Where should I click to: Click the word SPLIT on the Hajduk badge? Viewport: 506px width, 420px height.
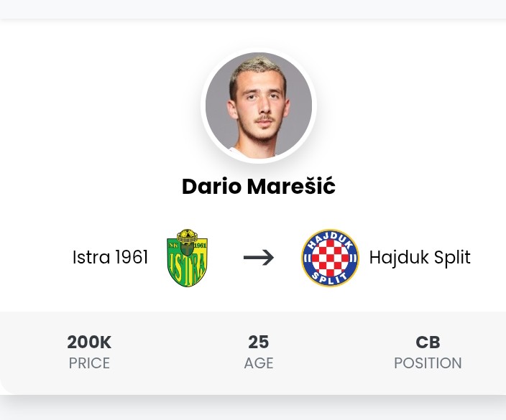coord(330,279)
